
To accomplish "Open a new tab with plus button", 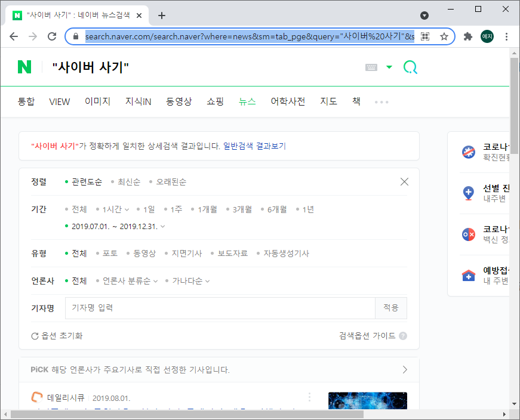I will (162, 16).
